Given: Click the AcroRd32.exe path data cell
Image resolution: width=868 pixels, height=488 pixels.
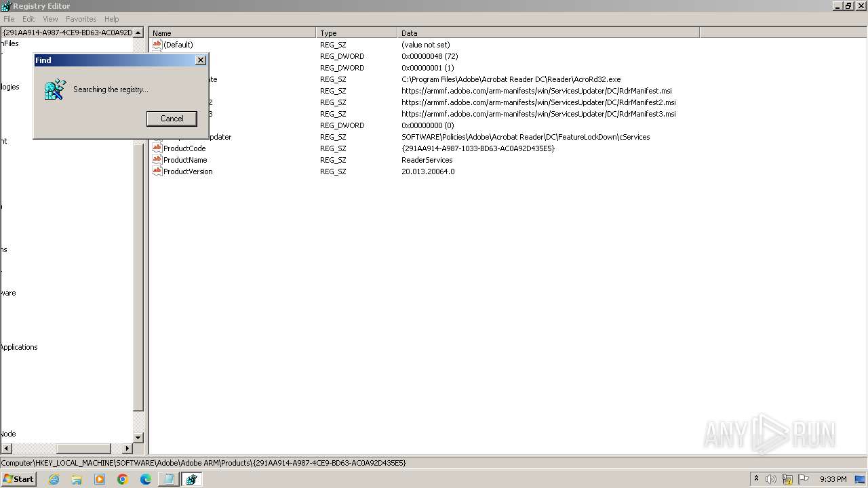Looking at the screenshot, I should (511, 79).
